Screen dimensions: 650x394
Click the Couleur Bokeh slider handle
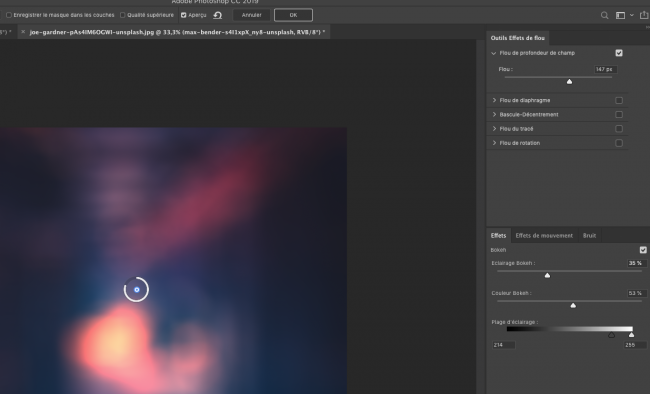click(573, 305)
